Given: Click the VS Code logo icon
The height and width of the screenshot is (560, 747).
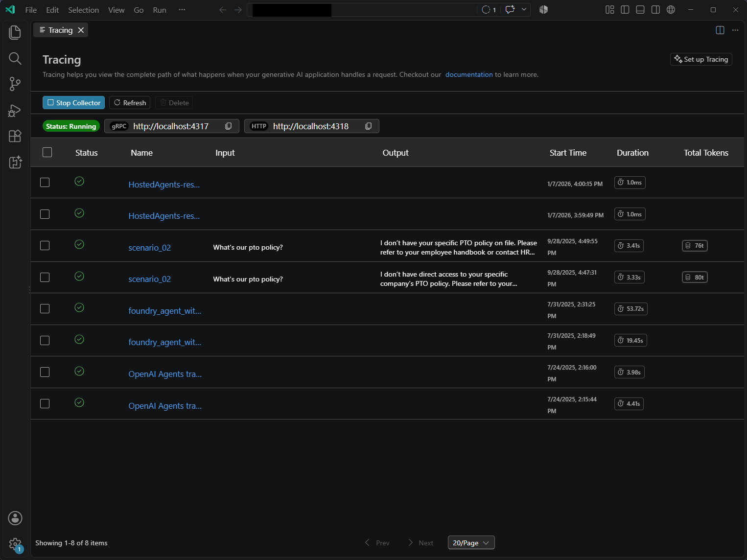Looking at the screenshot, I should (x=10, y=10).
